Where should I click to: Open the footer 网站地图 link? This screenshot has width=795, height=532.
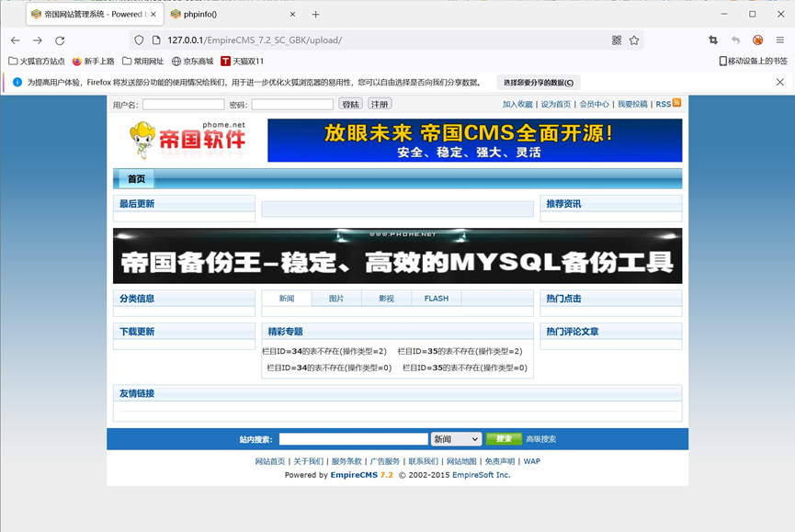point(461,461)
